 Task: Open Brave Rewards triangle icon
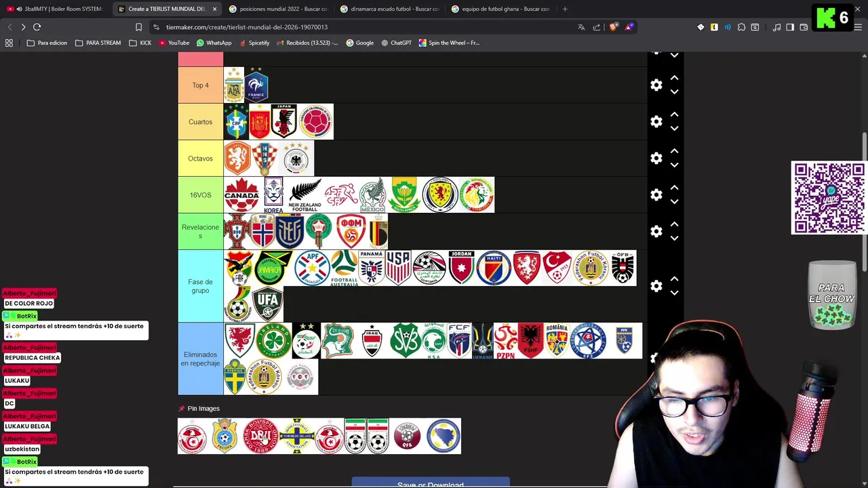(629, 27)
